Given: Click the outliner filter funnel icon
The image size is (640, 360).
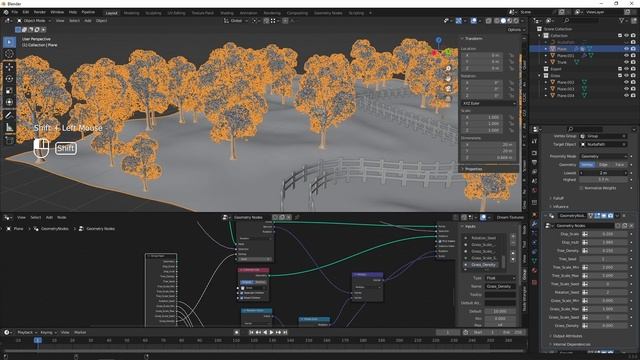Looking at the screenshot, I should coord(622,20).
